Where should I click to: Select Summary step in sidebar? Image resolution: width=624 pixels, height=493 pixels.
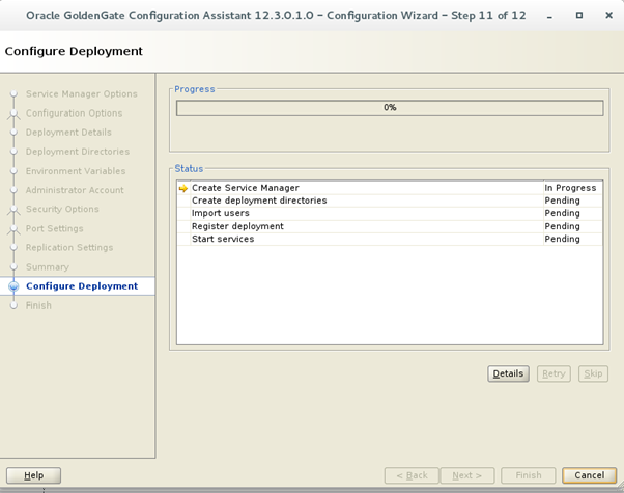pyautogui.click(x=47, y=267)
